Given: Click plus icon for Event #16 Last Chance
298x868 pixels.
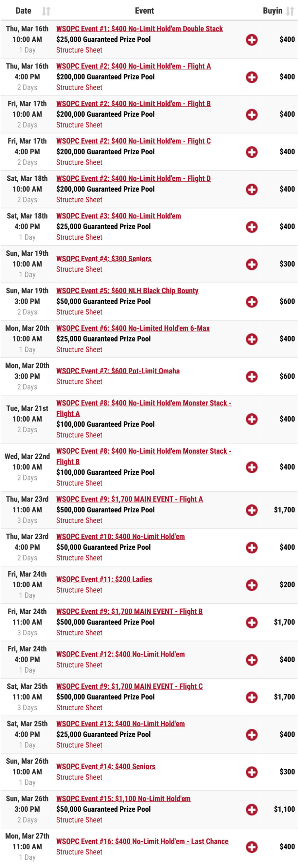Looking at the screenshot, I should (252, 847).
